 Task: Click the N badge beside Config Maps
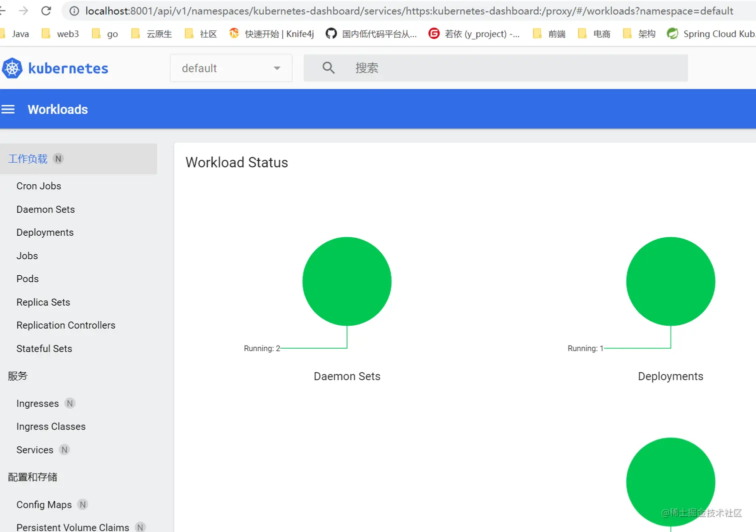[83, 505]
